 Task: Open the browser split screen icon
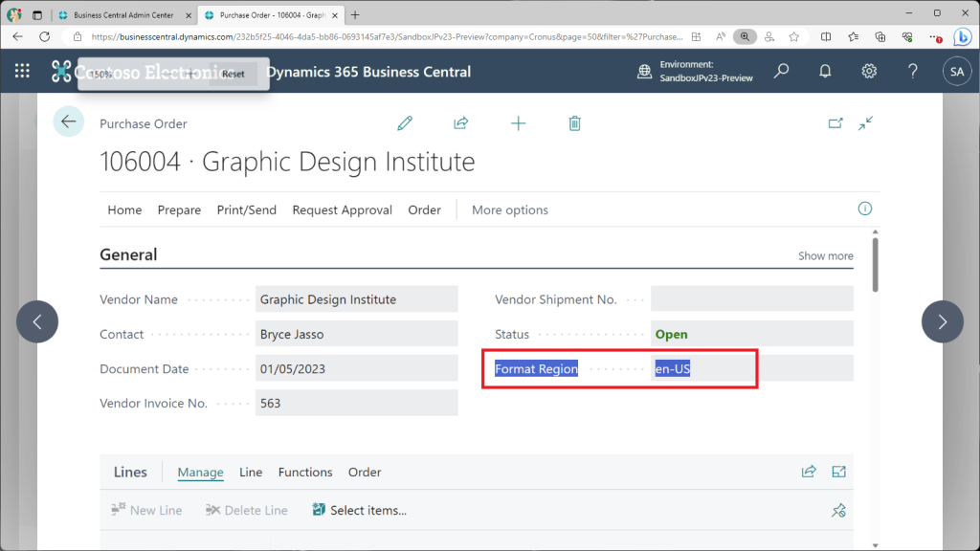click(x=826, y=37)
